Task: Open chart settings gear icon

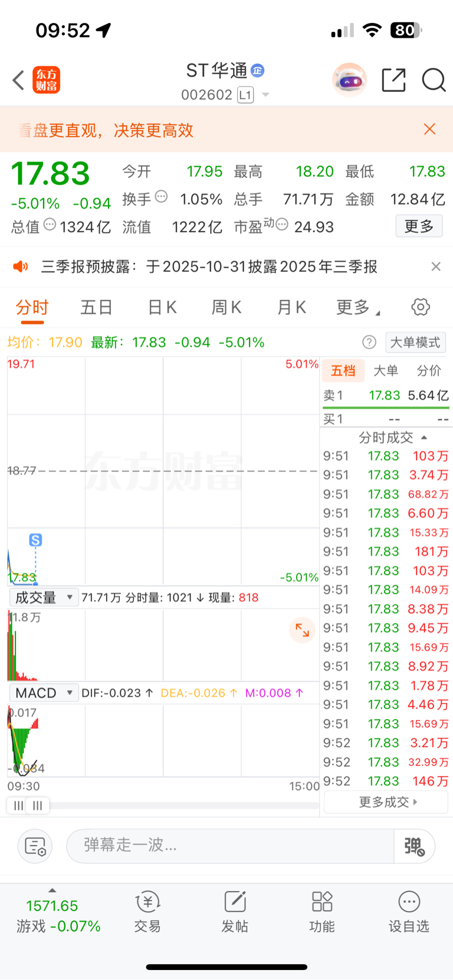Action: tap(421, 307)
